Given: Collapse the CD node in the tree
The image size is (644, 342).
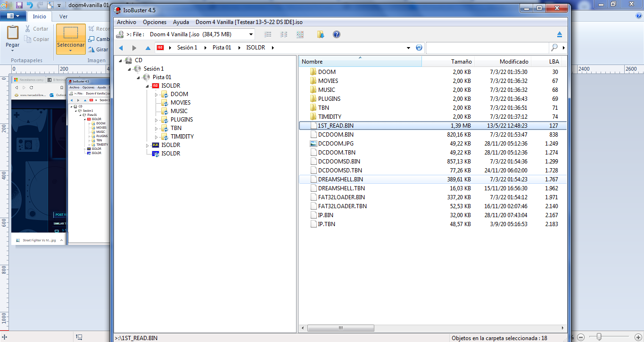Looking at the screenshot, I should (121, 60).
